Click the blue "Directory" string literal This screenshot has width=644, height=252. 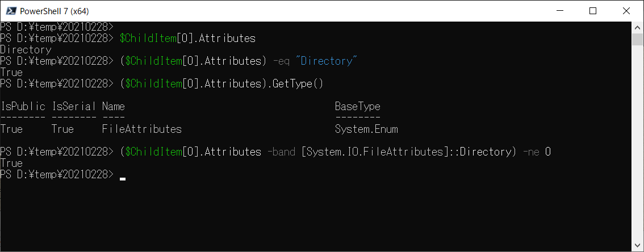[x=327, y=61]
